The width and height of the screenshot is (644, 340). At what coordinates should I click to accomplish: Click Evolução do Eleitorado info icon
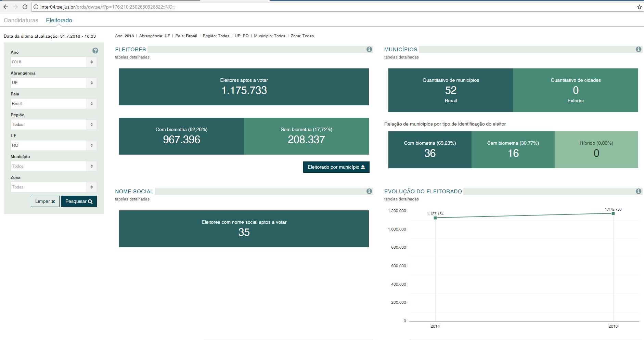click(639, 191)
